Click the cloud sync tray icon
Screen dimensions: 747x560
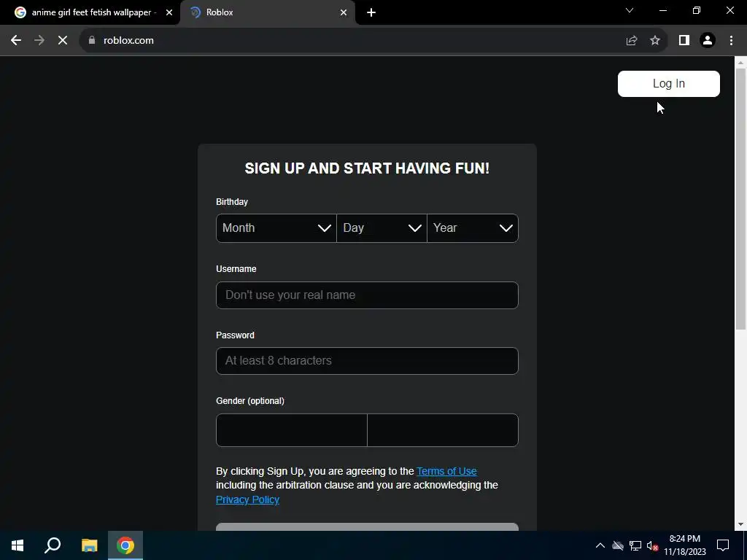618,545
